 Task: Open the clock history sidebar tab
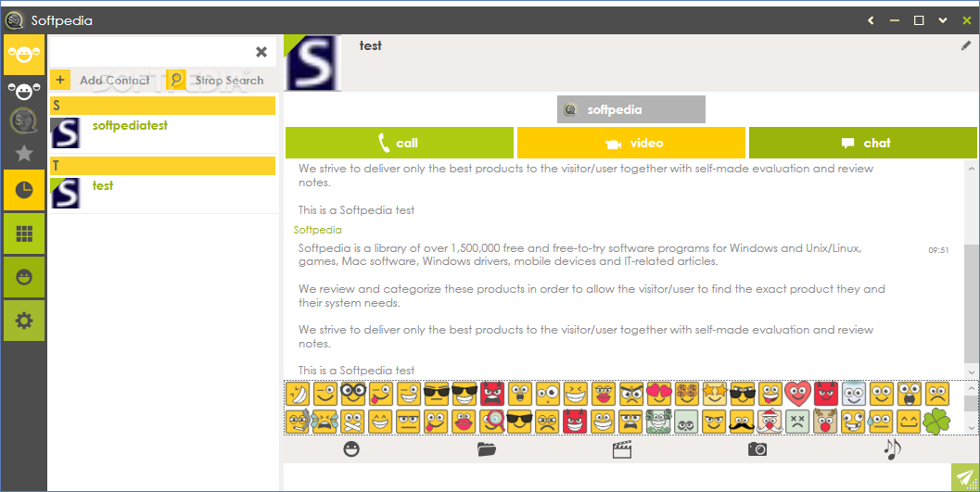[24, 190]
